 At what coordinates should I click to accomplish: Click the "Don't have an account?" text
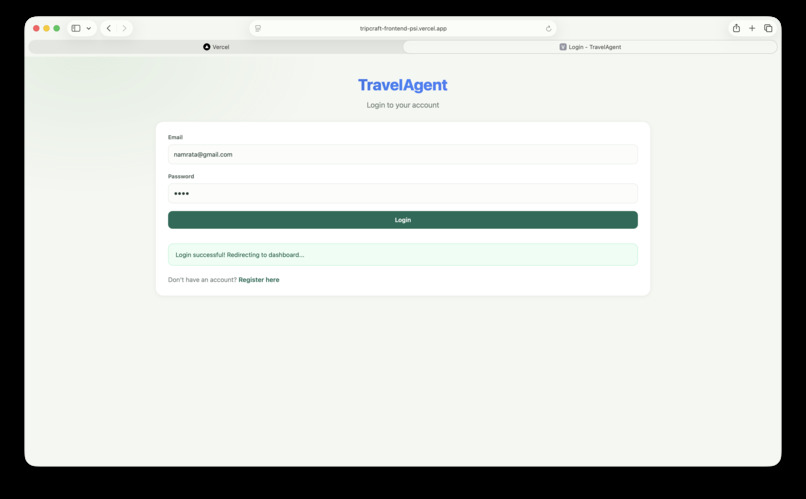[x=202, y=280]
